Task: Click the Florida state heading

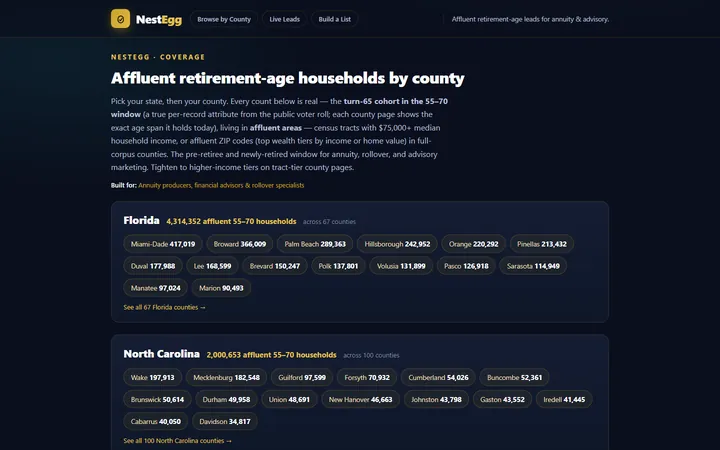Action: [x=141, y=220]
